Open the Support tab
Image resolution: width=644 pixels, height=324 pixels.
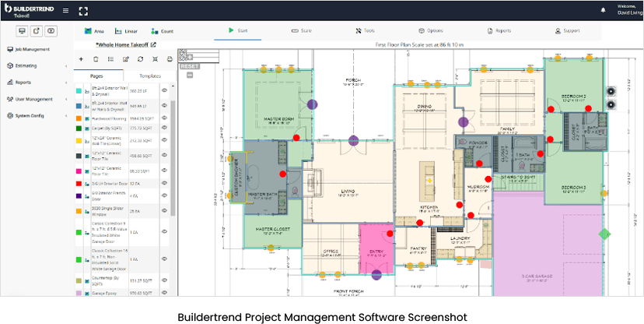pyautogui.click(x=567, y=31)
